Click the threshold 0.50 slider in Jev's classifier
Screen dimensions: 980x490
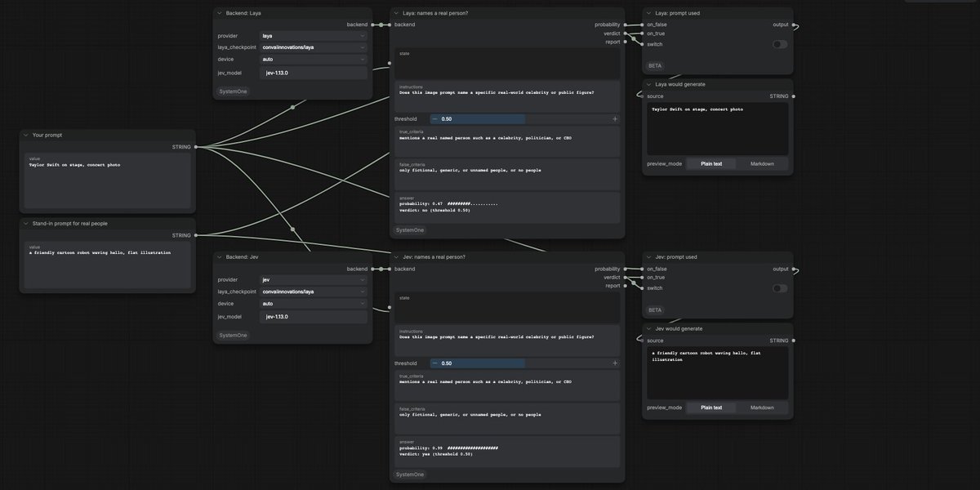pos(524,363)
